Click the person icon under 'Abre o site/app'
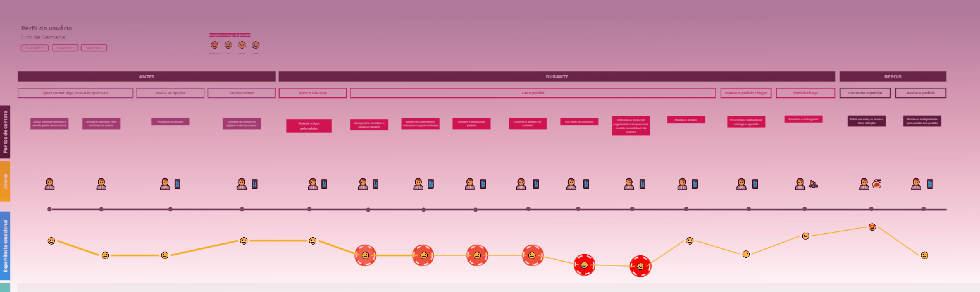This screenshot has height=292, width=980. coord(313,184)
